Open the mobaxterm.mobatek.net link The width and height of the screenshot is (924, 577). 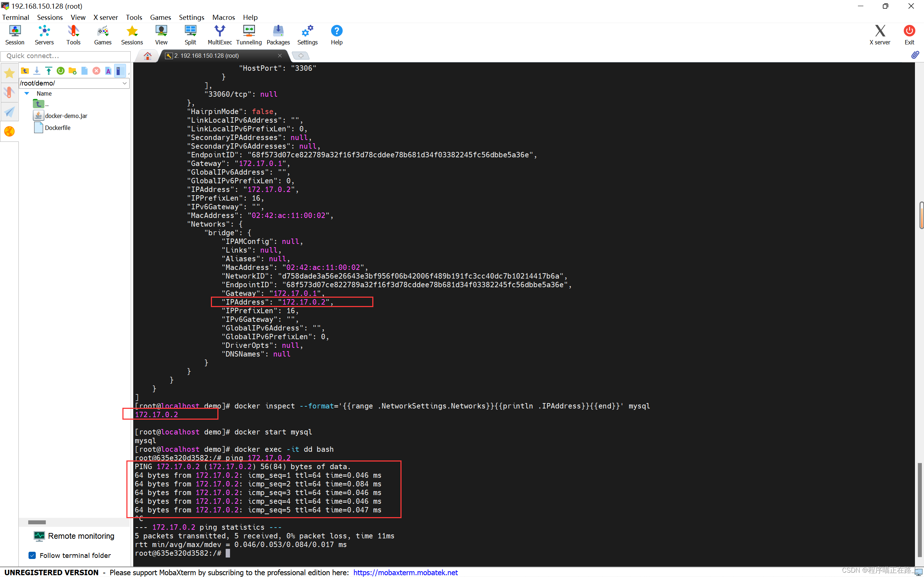coord(405,572)
